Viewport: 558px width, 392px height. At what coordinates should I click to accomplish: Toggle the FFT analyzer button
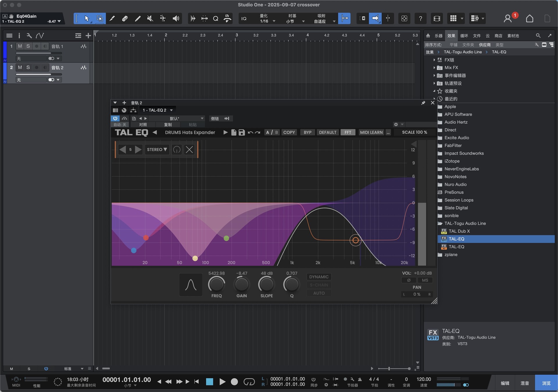tap(348, 133)
